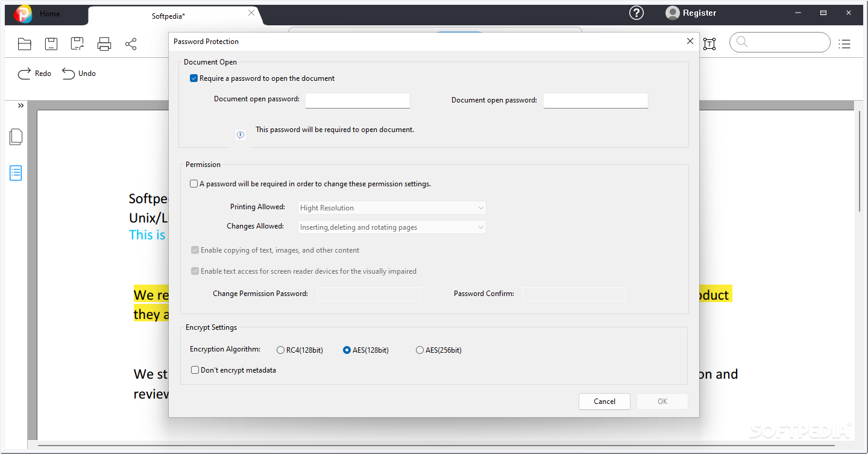Screen dimensions: 868x454
Task: Open the page thumbnails panel icon
Action: point(16,137)
